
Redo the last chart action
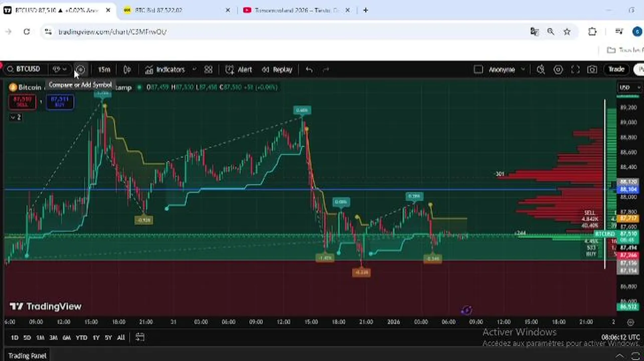326,70
